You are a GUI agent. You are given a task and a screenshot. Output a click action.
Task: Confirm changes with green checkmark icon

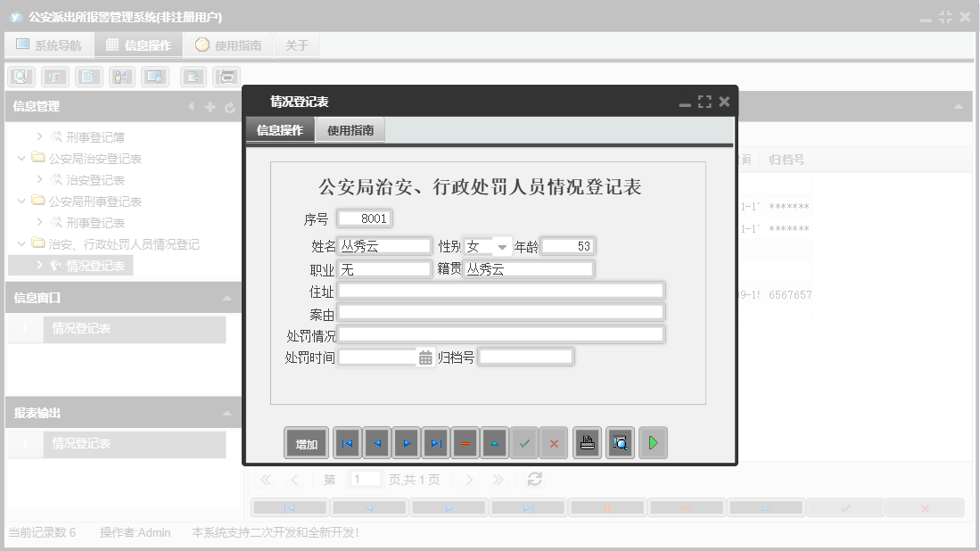tap(524, 442)
